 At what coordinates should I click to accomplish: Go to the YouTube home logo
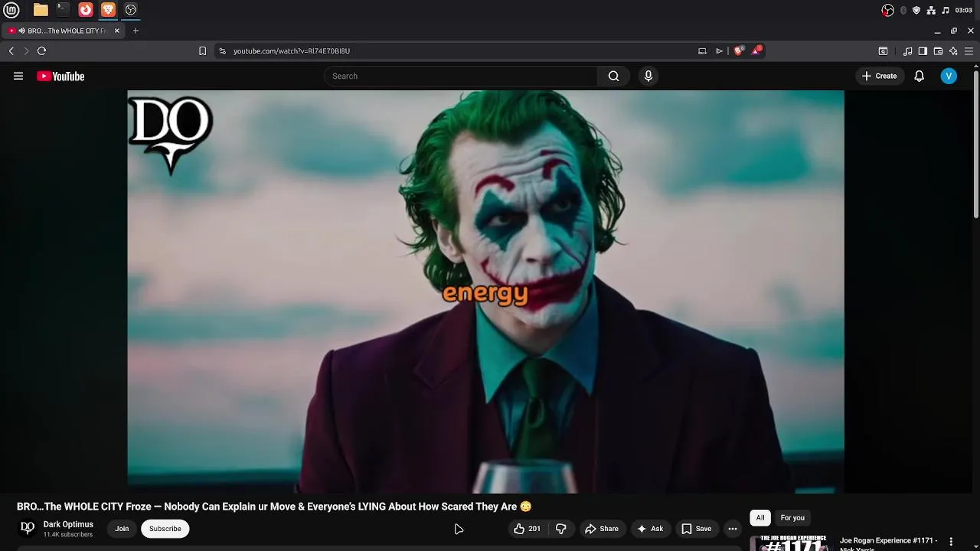pyautogui.click(x=60, y=76)
